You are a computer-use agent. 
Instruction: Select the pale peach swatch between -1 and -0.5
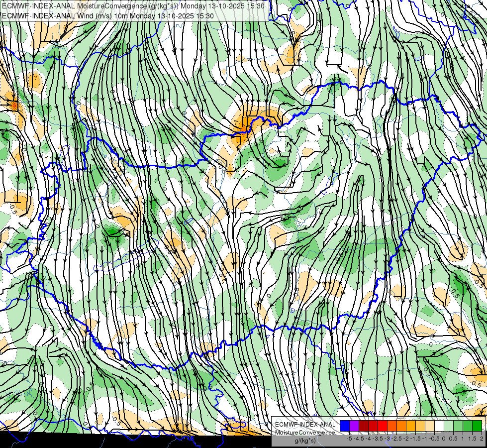coord(429,426)
